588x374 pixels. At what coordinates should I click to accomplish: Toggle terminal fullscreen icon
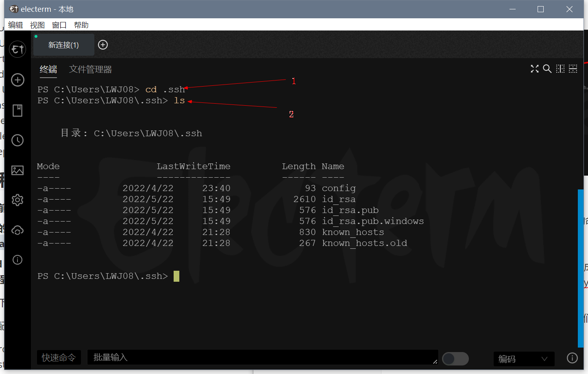click(x=535, y=69)
